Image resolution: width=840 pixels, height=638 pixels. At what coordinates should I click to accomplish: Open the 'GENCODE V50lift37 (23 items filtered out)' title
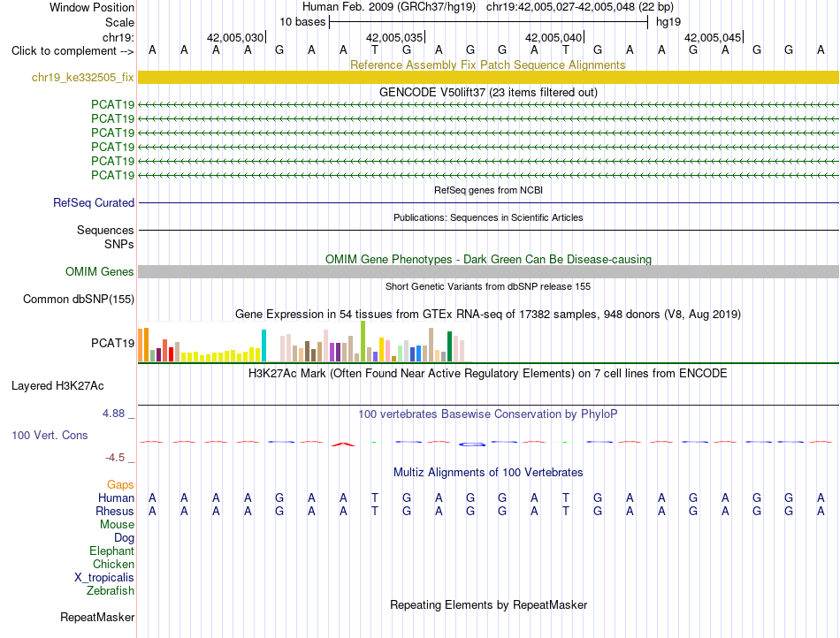tap(488, 92)
